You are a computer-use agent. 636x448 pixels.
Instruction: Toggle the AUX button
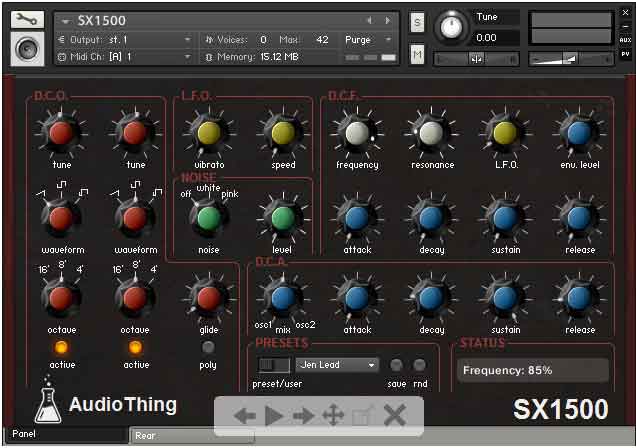[625, 40]
